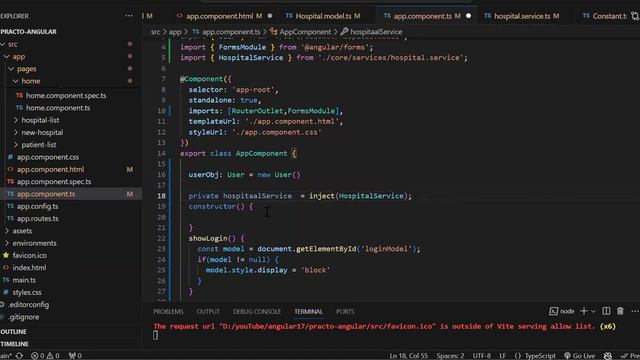Add a new terminal with plus icon
The width and height of the screenshot is (640, 360).
pyautogui.click(x=584, y=311)
